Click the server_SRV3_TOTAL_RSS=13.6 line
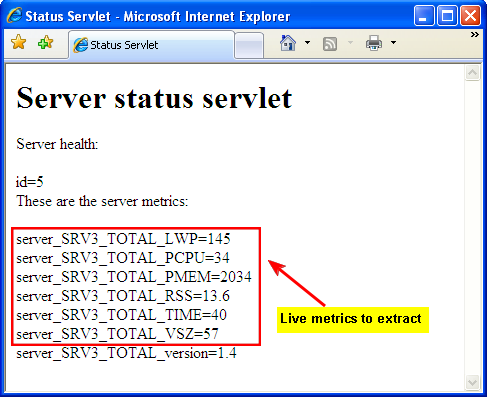The width and height of the screenshot is (487, 397). click(123, 296)
